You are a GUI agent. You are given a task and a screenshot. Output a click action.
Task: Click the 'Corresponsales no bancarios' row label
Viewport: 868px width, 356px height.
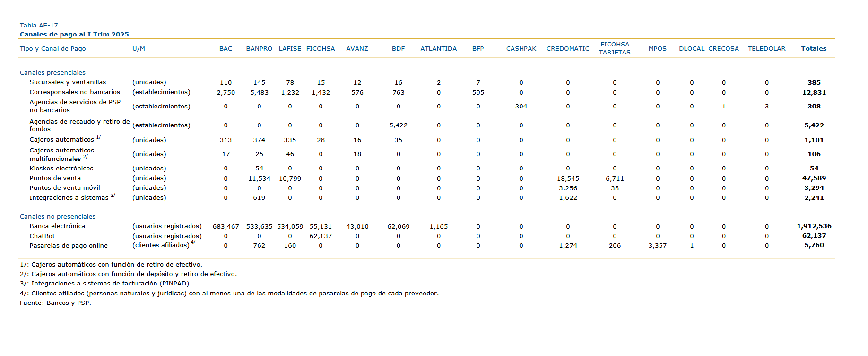(x=75, y=92)
